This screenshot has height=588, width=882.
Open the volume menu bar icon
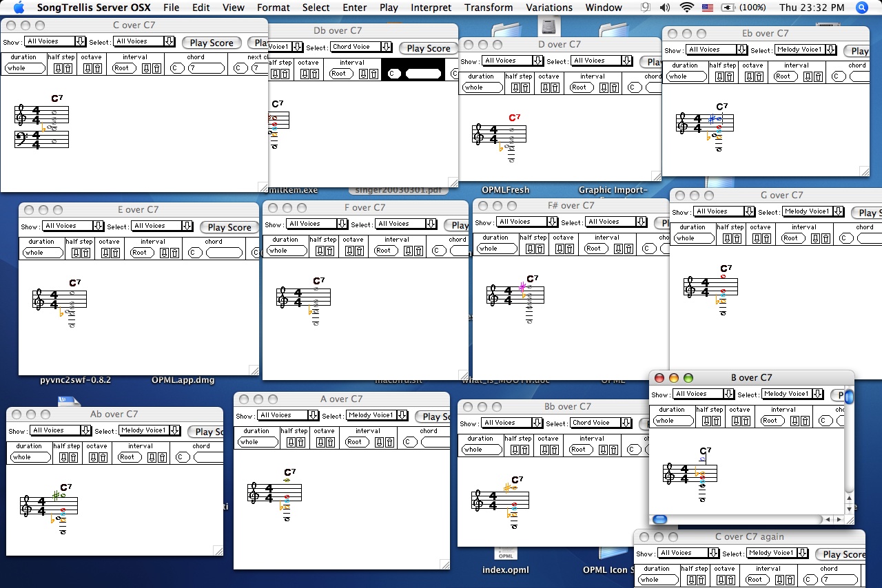[x=664, y=8]
